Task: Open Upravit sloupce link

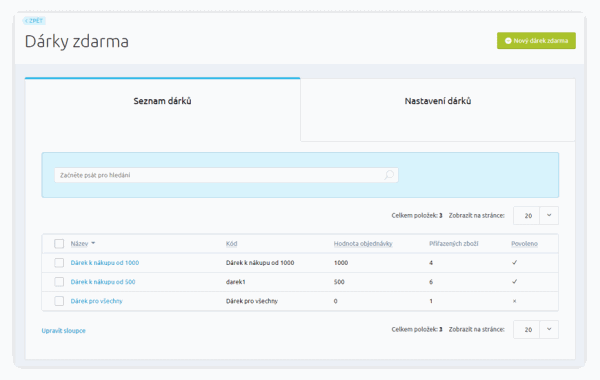Action: (x=64, y=331)
